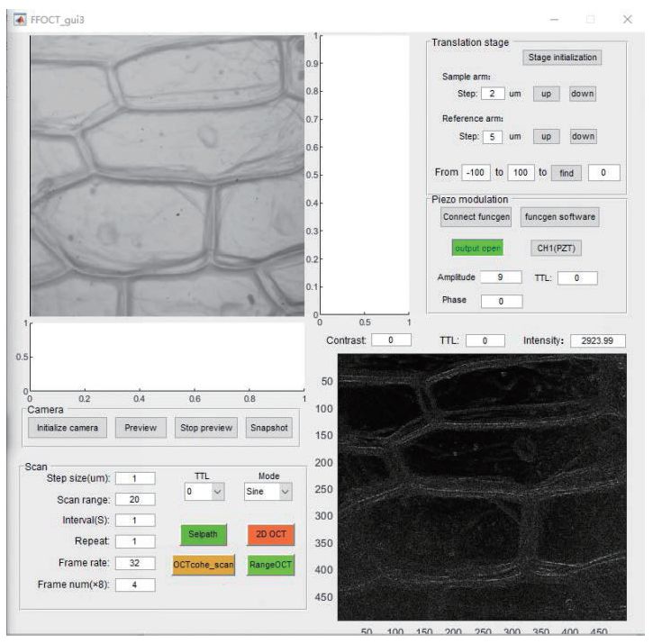Click the MATLAB icon in title bar
653x644 pixels.
tap(20, 19)
